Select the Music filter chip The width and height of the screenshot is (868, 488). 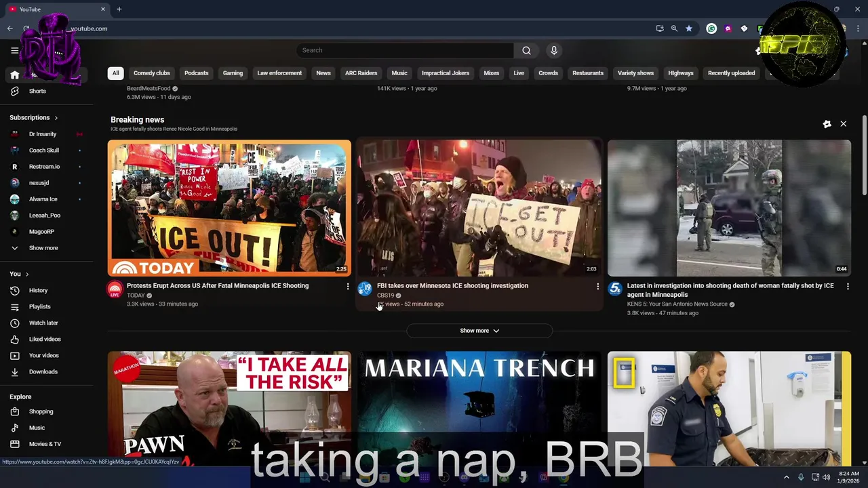tap(399, 73)
